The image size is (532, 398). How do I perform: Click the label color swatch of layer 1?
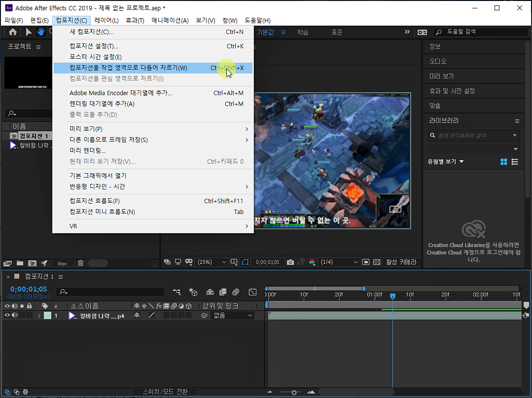(47, 316)
